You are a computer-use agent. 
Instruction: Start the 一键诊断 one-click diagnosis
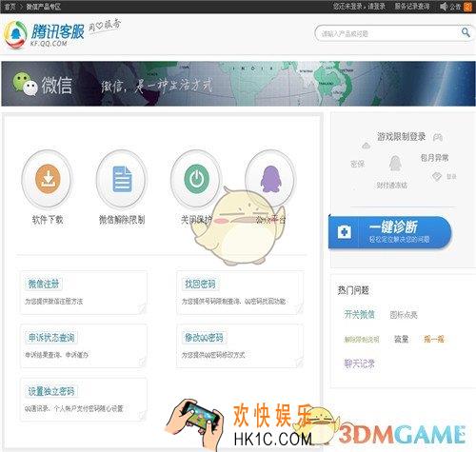[390, 232]
